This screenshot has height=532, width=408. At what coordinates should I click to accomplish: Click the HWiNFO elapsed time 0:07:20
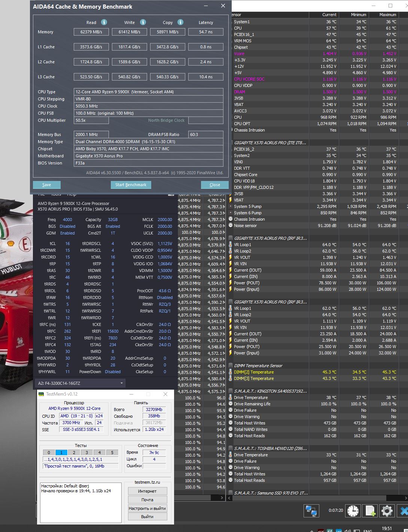coord(336,510)
